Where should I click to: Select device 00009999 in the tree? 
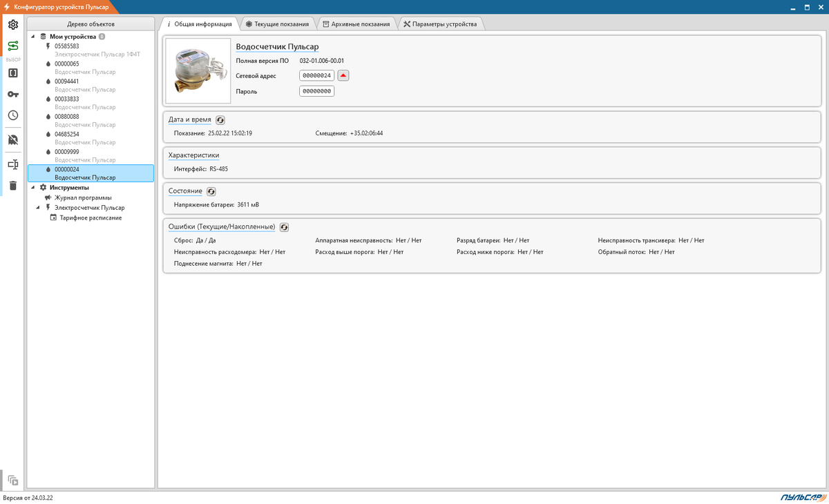pos(90,155)
